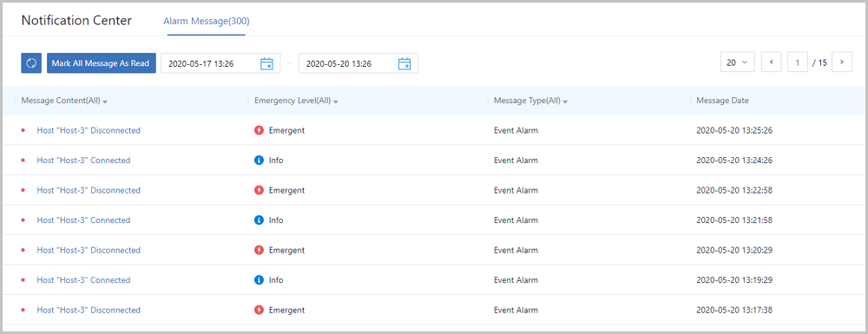
Task: Switch to Alarm Message(300) tab
Action: click(x=207, y=22)
